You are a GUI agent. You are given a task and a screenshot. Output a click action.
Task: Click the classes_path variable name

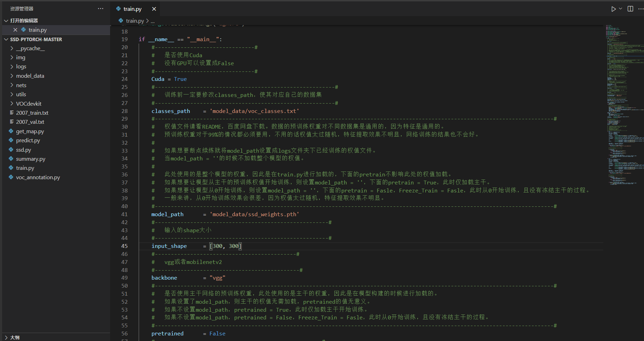[x=171, y=111]
